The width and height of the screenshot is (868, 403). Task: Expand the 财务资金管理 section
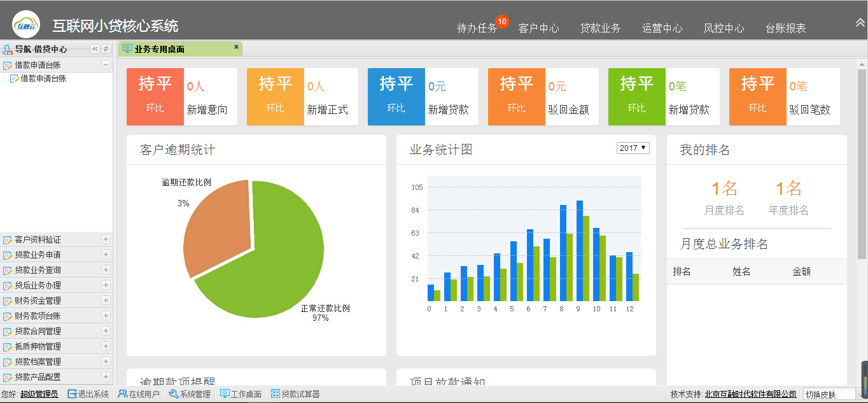[x=106, y=300]
